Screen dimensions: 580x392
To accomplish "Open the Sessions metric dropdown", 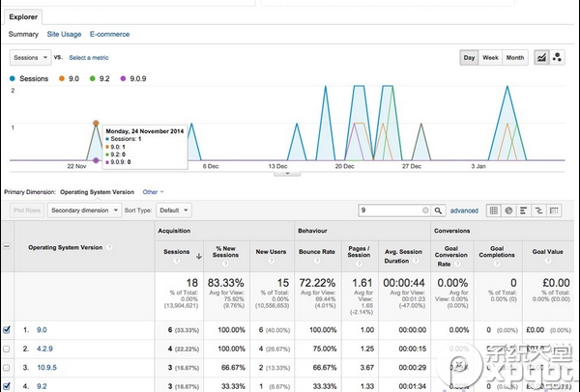I will pyautogui.click(x=29, y=58).
